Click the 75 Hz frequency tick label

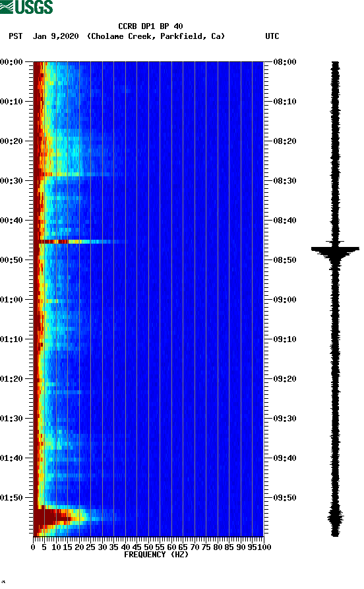click(206, 547)
